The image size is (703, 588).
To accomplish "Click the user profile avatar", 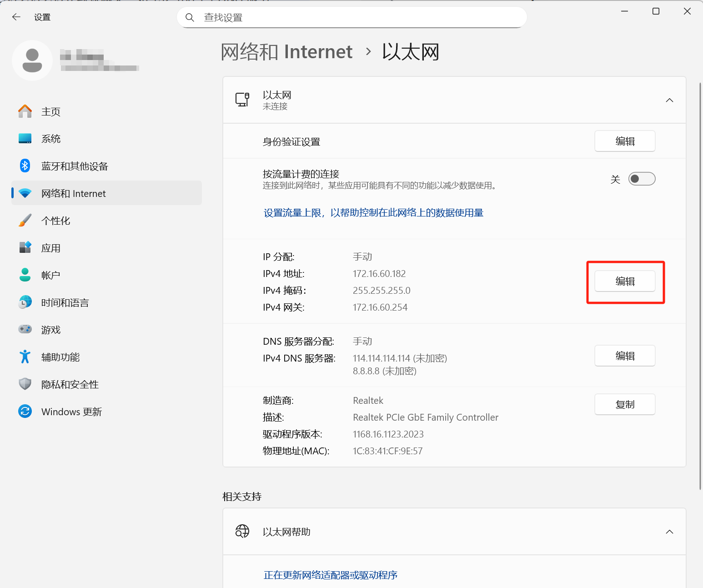I will pos(32,60).
